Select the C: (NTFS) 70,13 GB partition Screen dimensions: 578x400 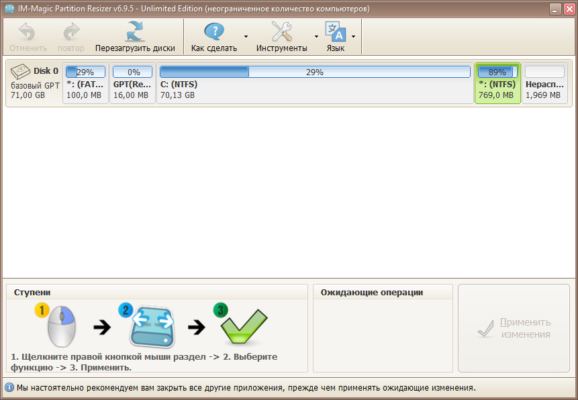(315, 83)
